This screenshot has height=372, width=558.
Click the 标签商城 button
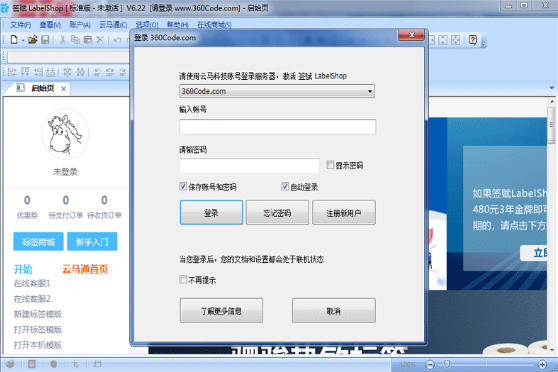coord(38,242)
